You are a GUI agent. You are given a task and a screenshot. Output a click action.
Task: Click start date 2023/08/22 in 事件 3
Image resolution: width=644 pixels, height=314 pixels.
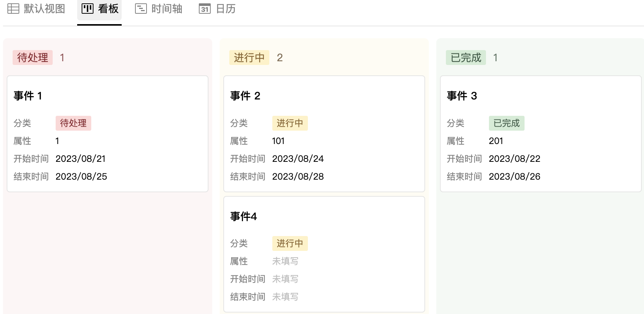point(515,159)
